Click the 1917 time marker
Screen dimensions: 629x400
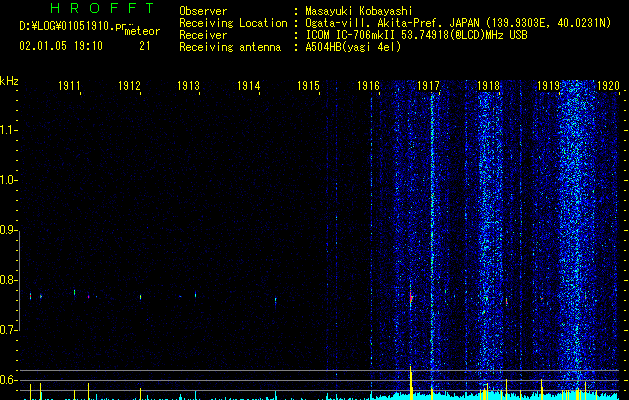(x=428, y=85)
